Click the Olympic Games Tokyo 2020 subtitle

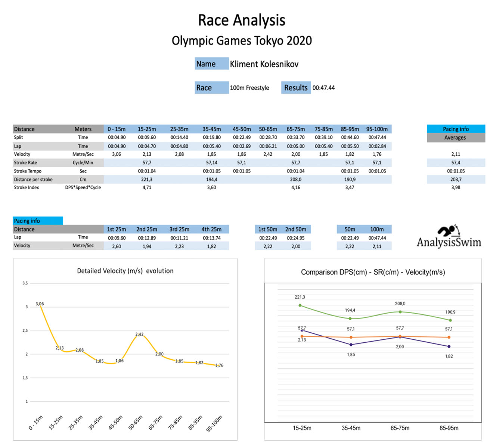click(x=242, y=41)
